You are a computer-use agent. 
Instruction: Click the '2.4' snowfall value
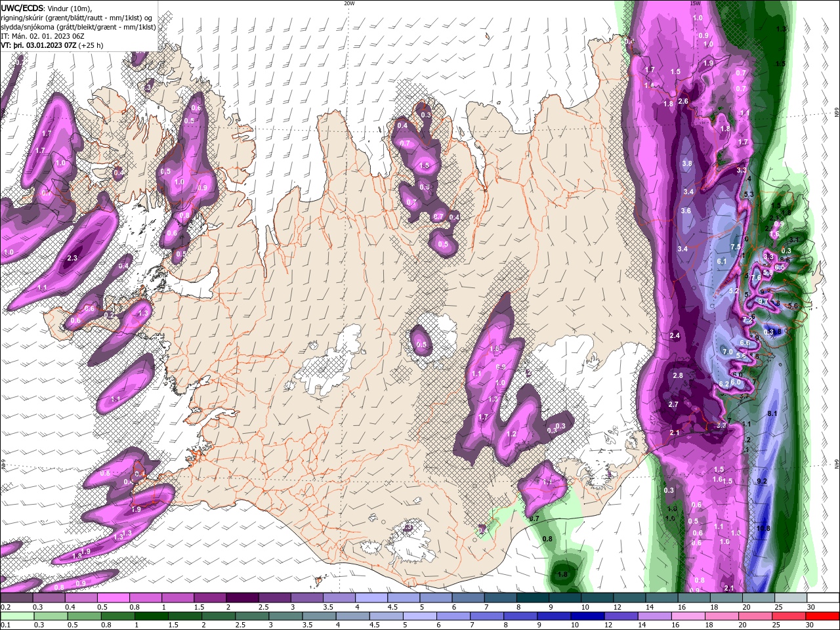pyautogui.click(x=675, y=335)
